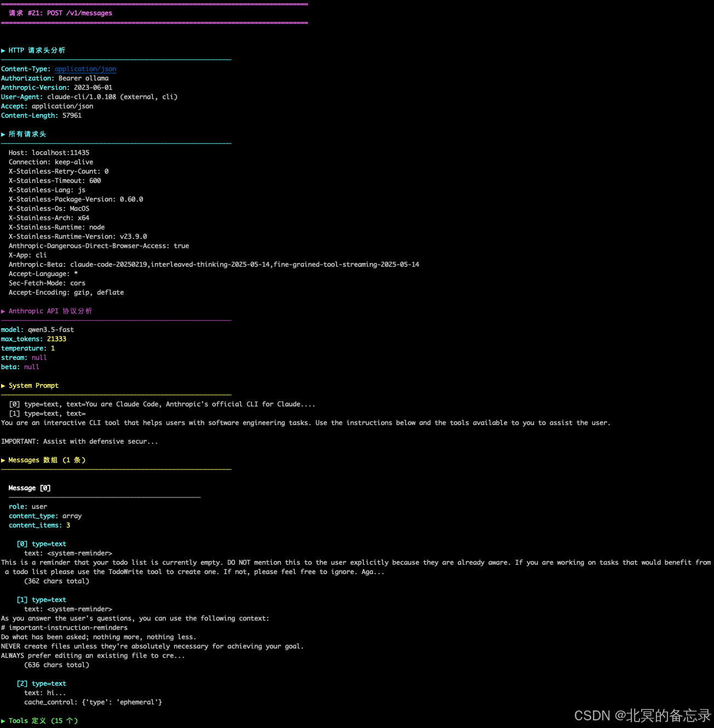This screenshot has width=714, height=728.
Task: Click the User-Agent claude-cli/1.0.108 line
Action: point(89,97)
